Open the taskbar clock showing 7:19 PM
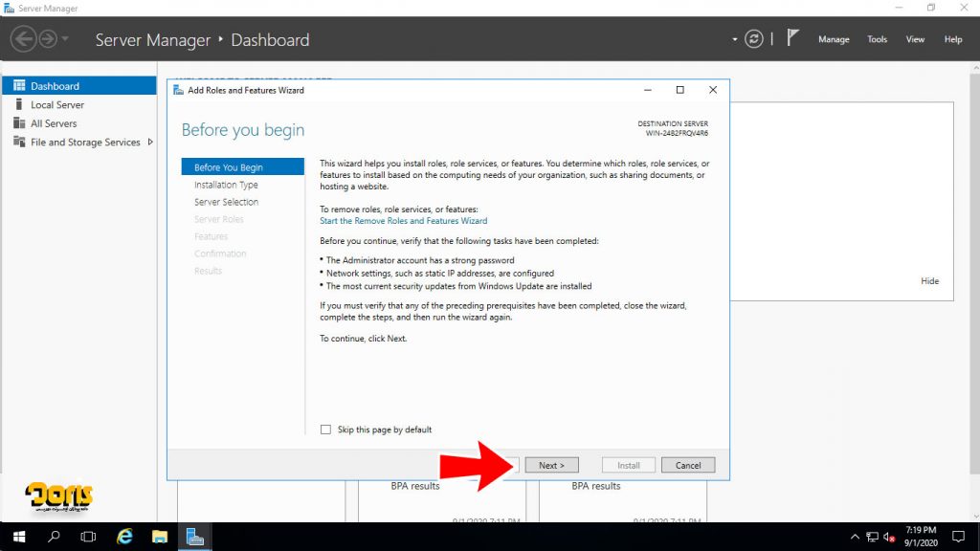This screenshot has height=551, width=980. click(921, 537)
